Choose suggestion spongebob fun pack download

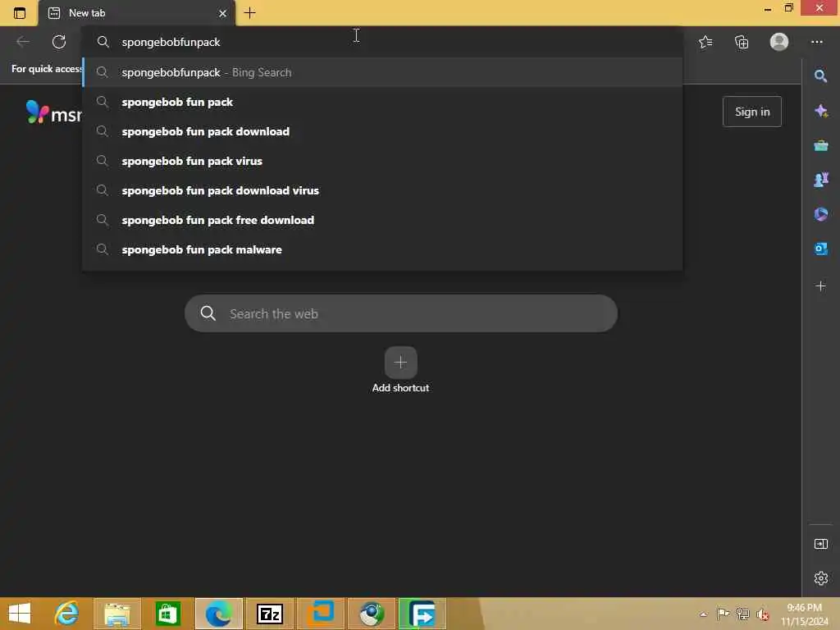tap(382, 131)
